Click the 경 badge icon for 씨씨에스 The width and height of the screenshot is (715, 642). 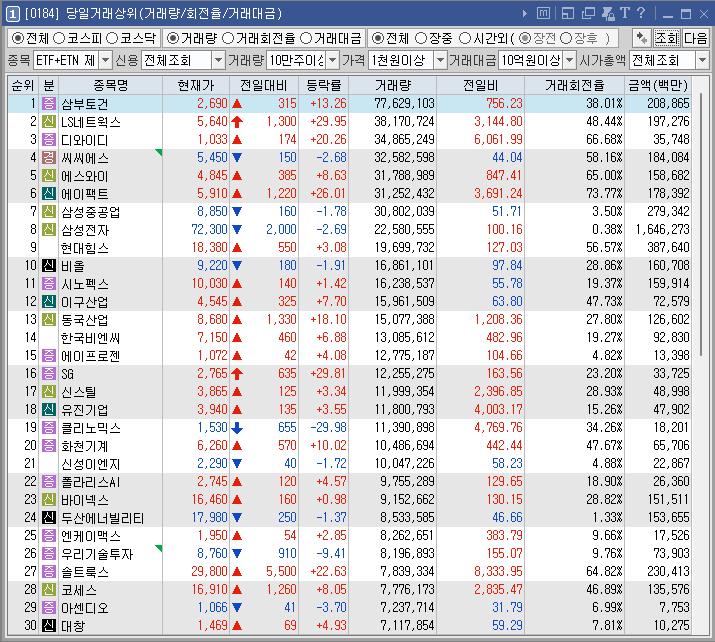coord(49,157)
